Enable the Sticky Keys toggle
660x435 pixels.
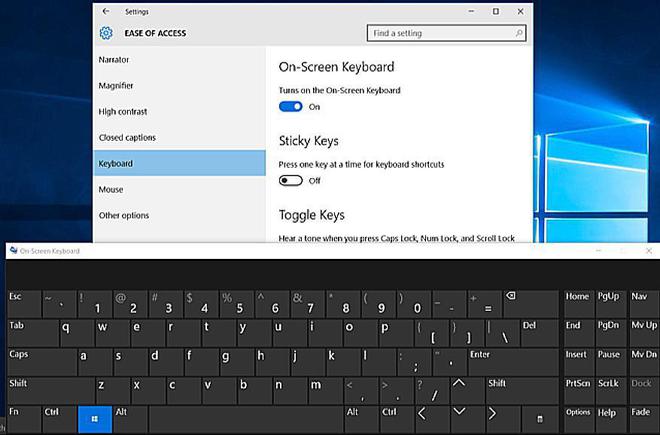[290, 181]
